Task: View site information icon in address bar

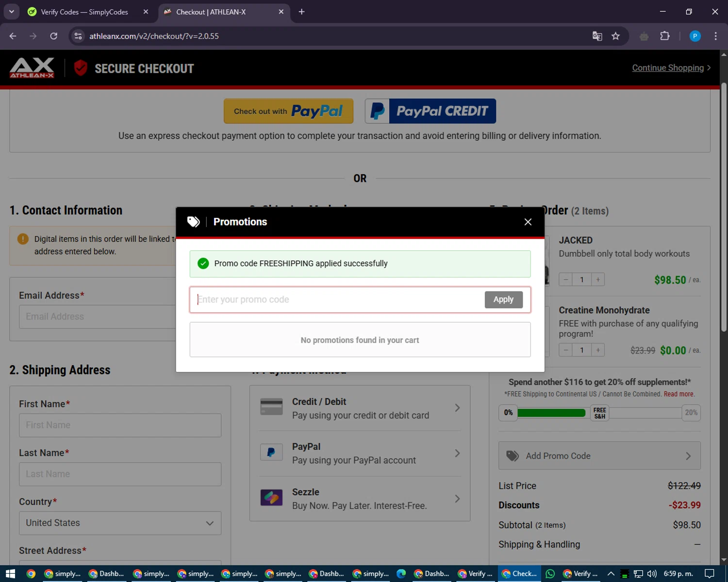Action: click(78, 36)
